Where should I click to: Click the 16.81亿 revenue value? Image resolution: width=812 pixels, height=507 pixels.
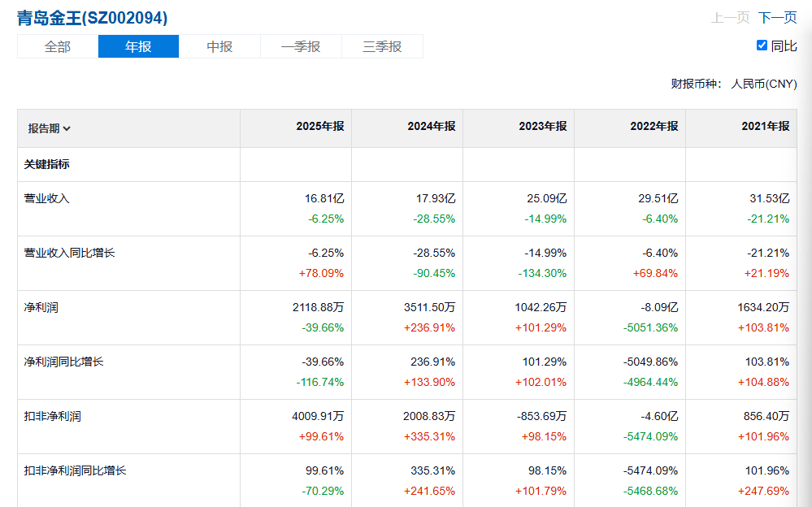pos(324,198)
